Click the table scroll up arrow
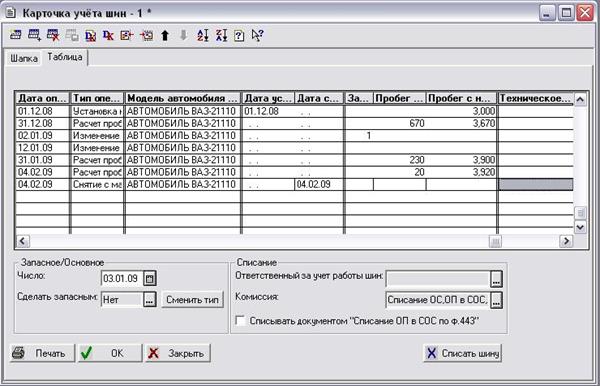This screenshot has height=386, width=600. pyautogui.click(x=580, y=99)
